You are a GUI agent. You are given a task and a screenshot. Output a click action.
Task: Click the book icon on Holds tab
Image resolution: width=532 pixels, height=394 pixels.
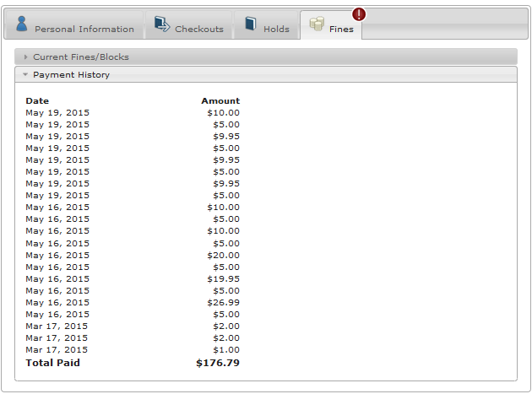point(251,24)
